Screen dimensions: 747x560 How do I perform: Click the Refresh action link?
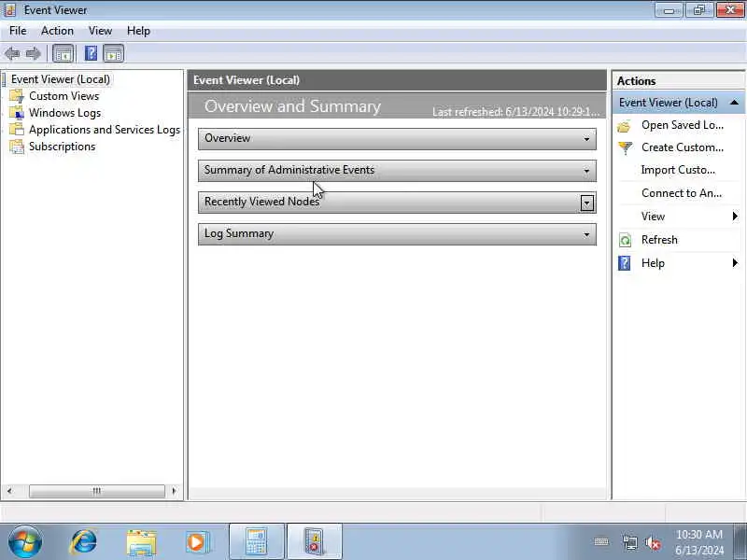pos(659,240)
